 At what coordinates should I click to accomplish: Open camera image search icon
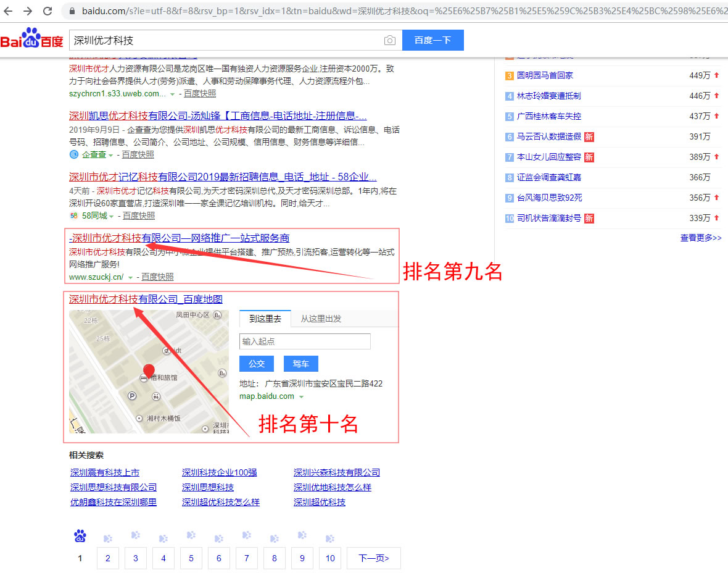click(x=389, y=41)
